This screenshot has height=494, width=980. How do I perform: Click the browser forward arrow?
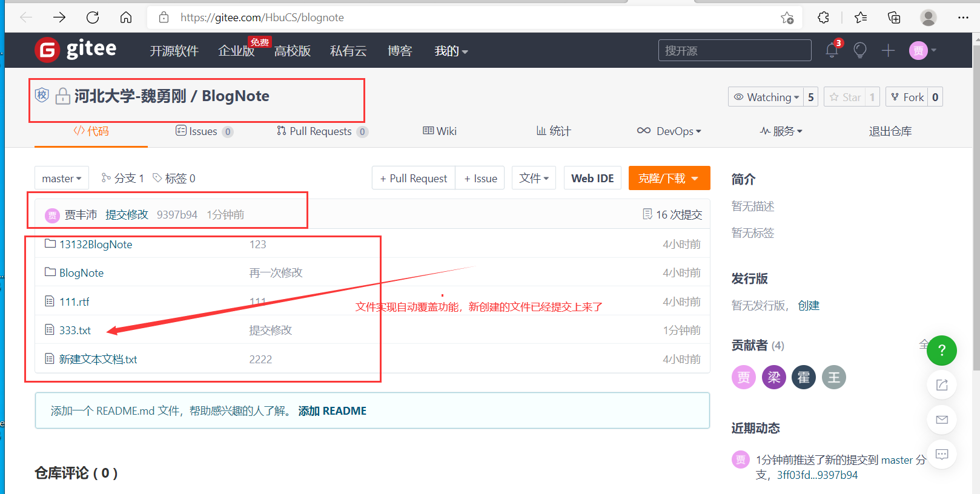59,18
